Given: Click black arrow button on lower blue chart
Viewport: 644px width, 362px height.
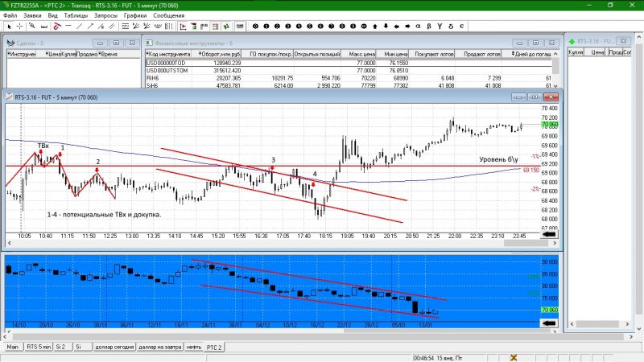Looking at the screenshot, I should (x=549, y=323).
